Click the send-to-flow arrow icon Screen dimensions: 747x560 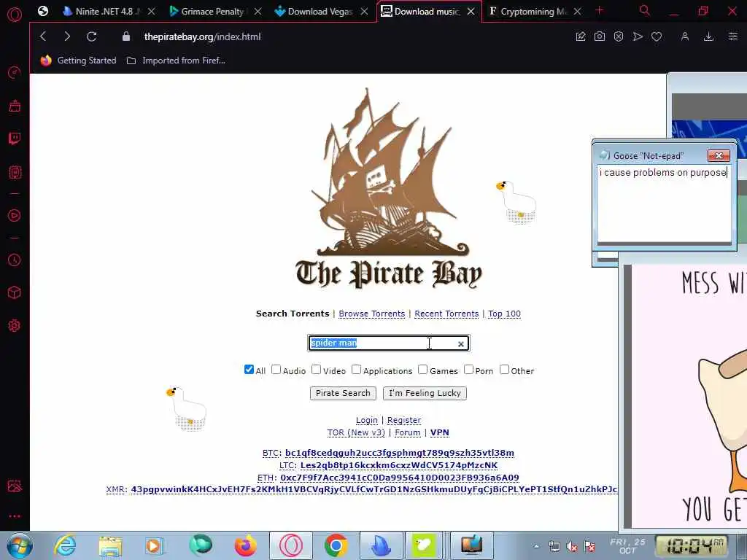tap(638, 36)
